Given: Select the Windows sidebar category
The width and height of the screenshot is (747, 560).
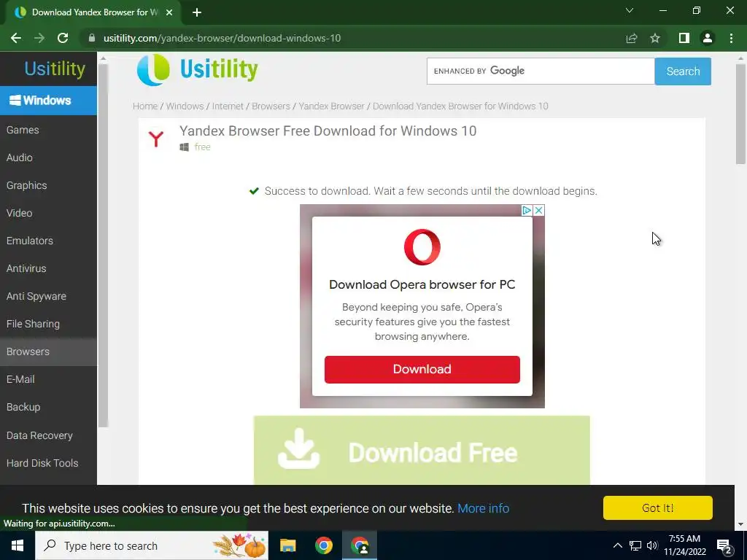Looking at the screenshot, I should pyautogui.click(x=48, y=101).
